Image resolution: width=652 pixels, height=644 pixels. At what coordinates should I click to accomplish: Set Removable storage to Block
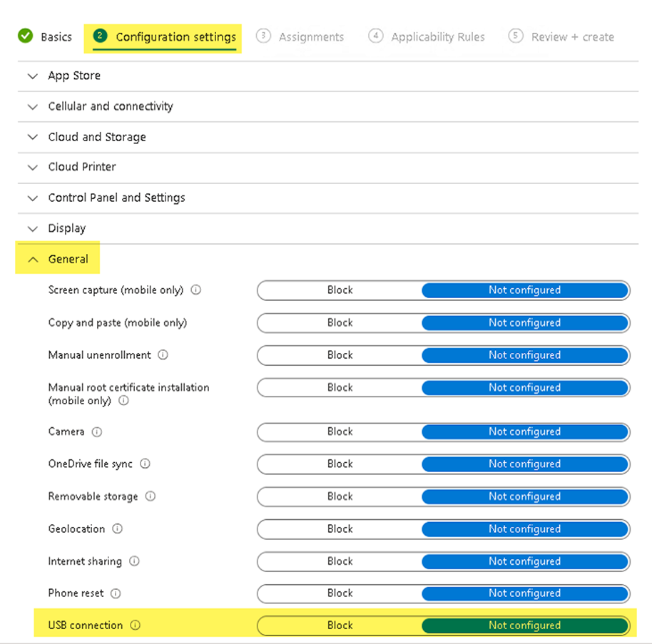340,496
